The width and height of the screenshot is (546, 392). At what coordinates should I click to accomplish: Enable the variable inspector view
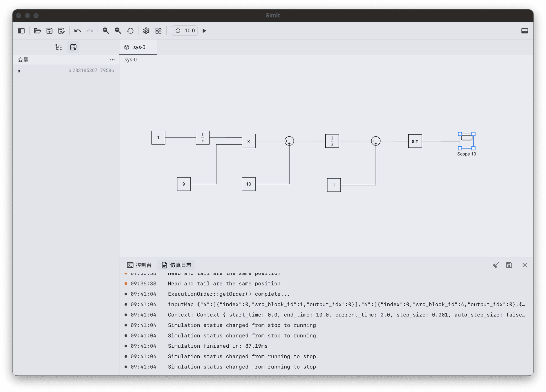click(x=73, y=47)
